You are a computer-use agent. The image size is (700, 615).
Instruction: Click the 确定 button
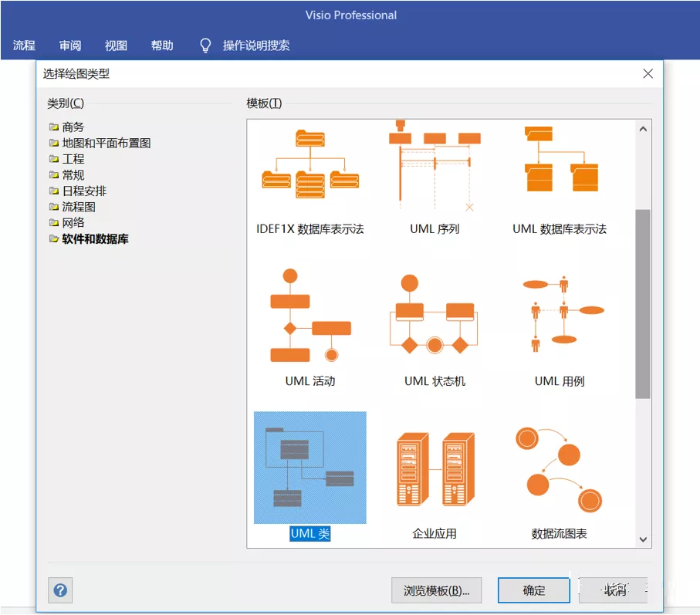pos(534,590)
